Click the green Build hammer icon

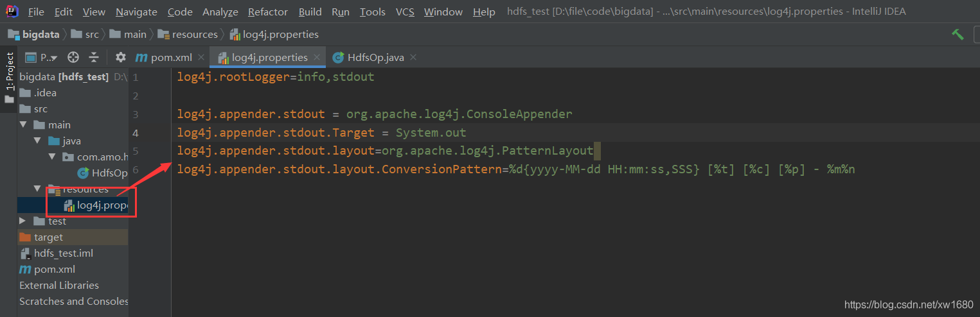(958, 35)
